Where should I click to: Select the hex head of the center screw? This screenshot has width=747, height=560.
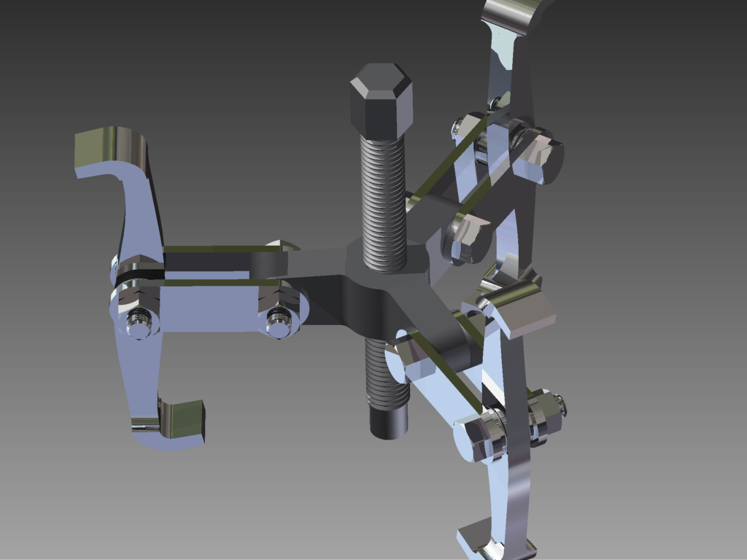pyautogui.click(x=381, y=101)
